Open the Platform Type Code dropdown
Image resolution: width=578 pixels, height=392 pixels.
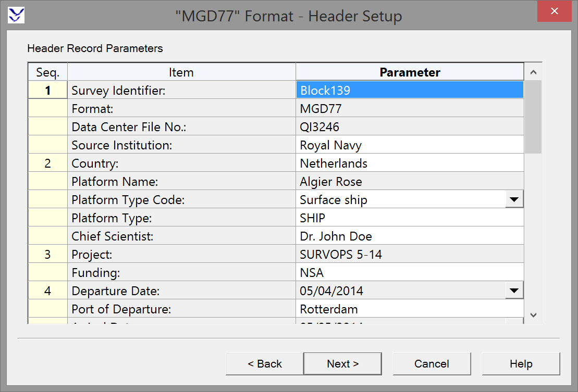514,200
